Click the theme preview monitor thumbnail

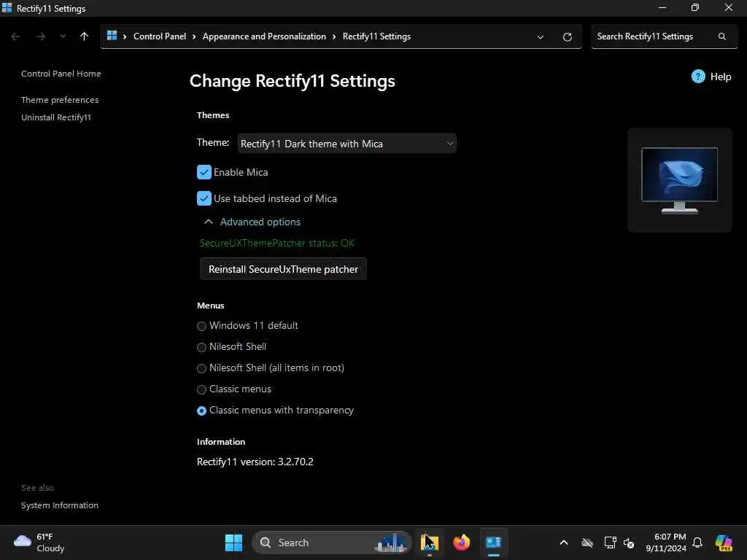(x=679, y=180)
